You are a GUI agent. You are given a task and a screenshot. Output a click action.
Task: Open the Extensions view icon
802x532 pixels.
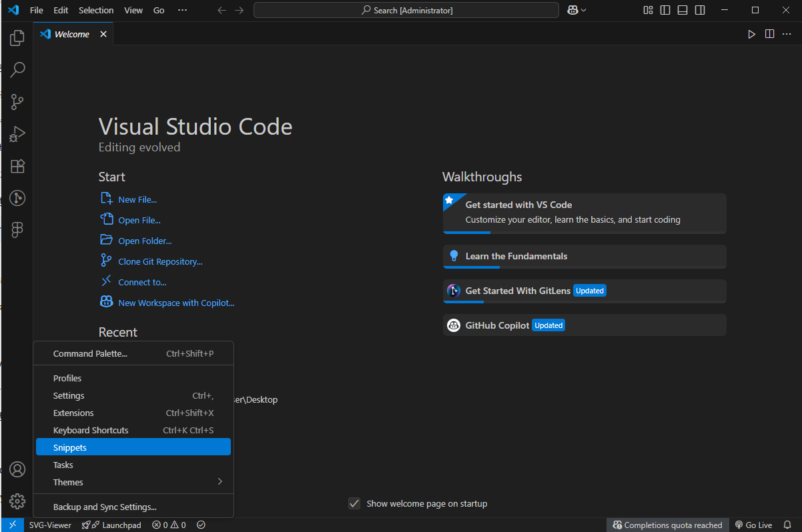point(17,166)
